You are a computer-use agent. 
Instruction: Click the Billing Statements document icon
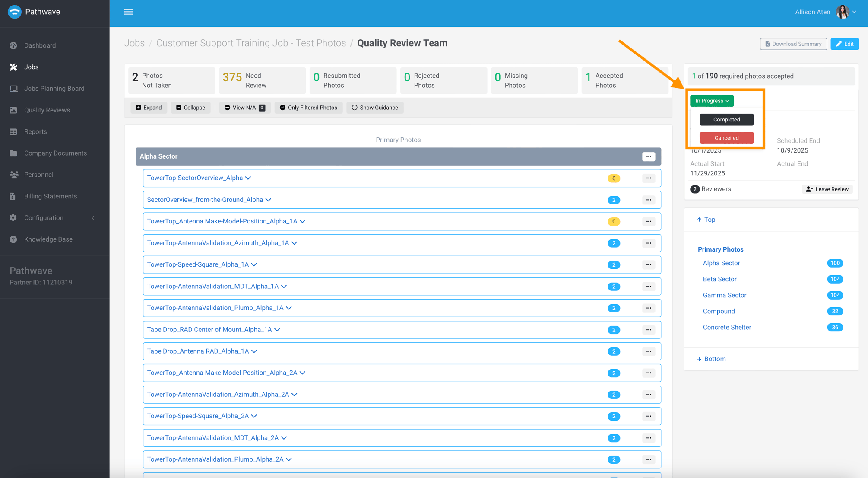coord(13,196)
